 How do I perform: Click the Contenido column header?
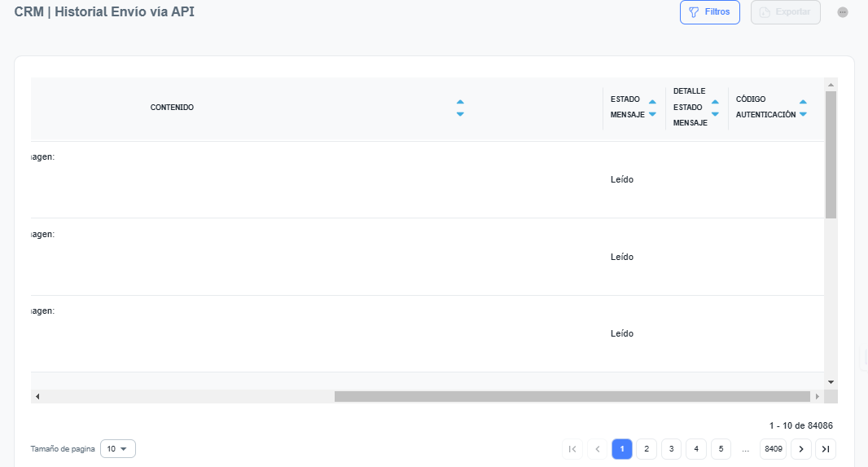(x=172, y=108)
